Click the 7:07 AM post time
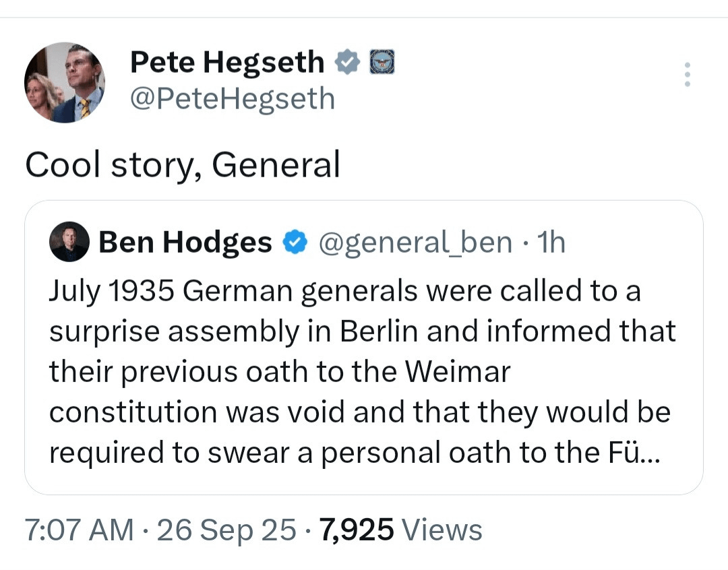728x570 pixels. coord(79,530)
